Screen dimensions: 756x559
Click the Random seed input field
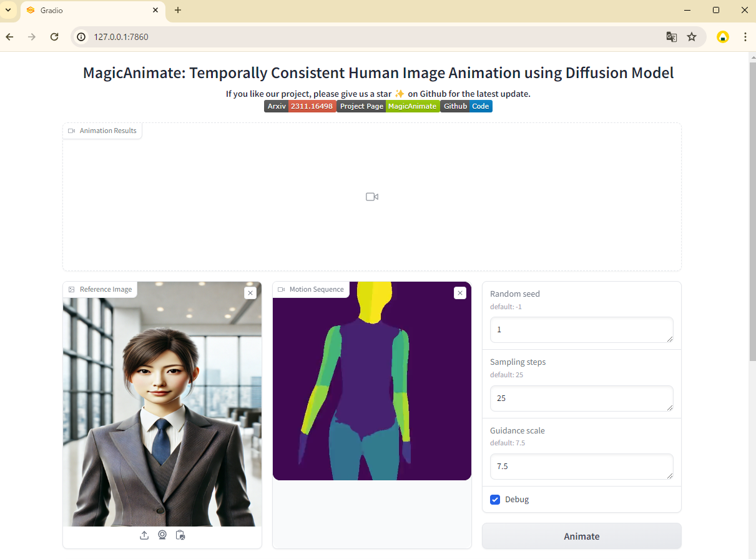582,330
